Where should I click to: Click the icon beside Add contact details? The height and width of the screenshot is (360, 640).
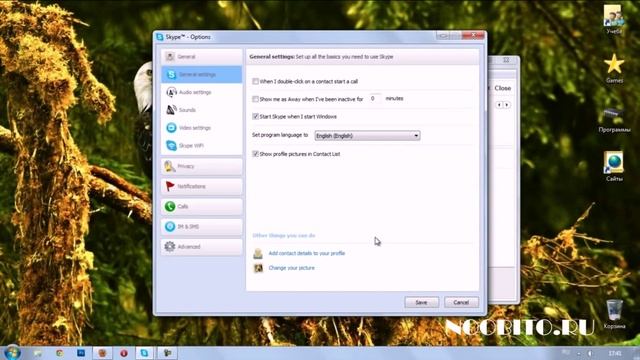[x=258, y=253]
